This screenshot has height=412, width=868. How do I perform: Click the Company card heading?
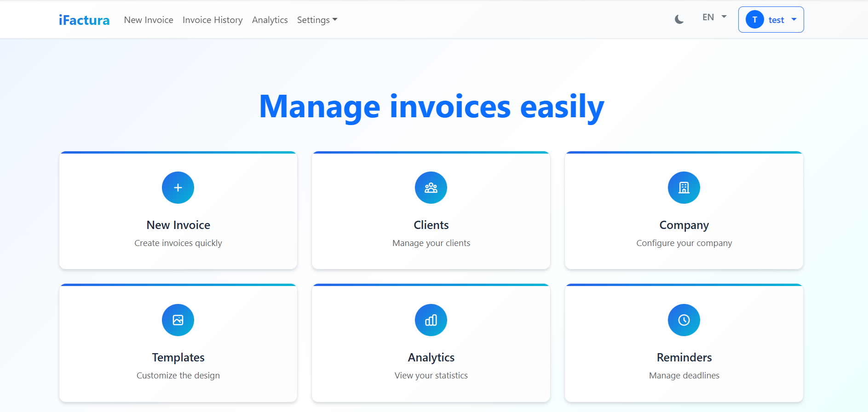click(x=684, y=225)
